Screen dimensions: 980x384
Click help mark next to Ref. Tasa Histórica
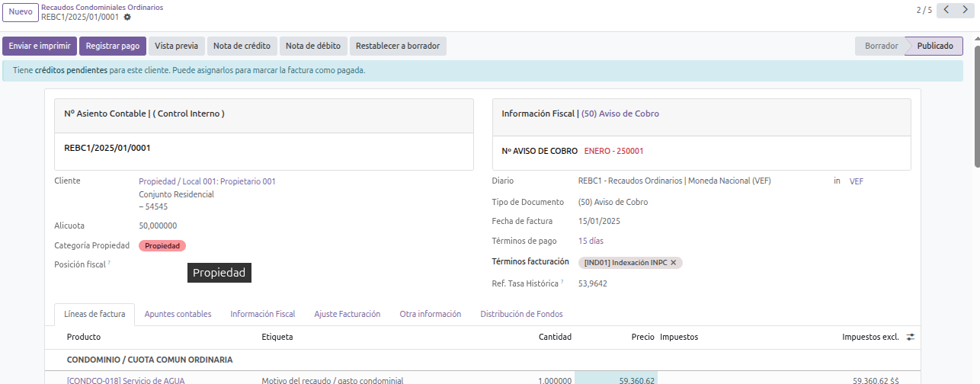(562, 282)
